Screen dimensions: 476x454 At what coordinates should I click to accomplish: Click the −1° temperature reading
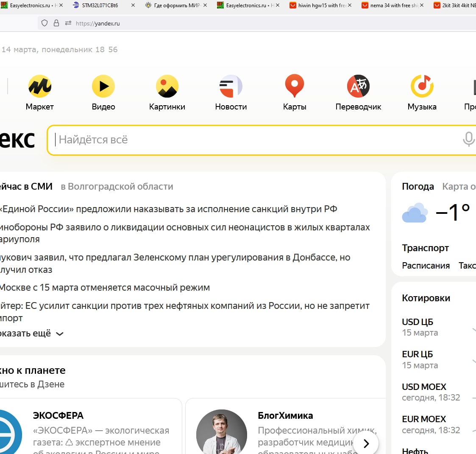[x=453, y=212]
